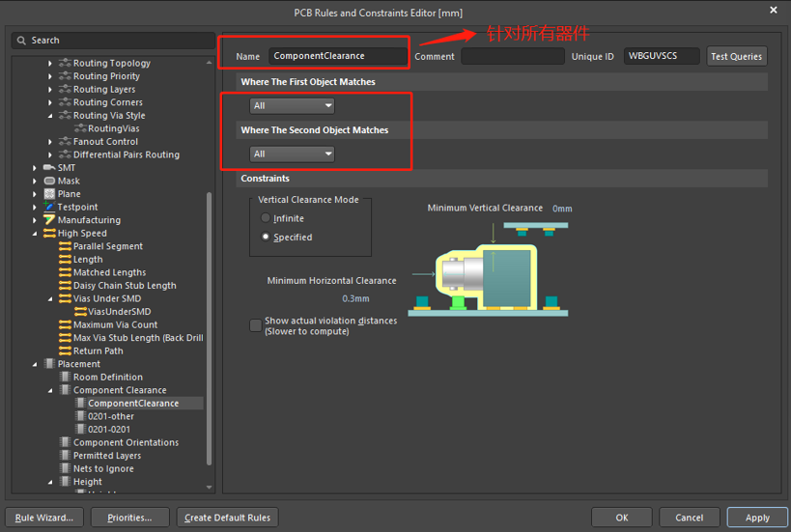Click the Search rules field

pos(114,41)
